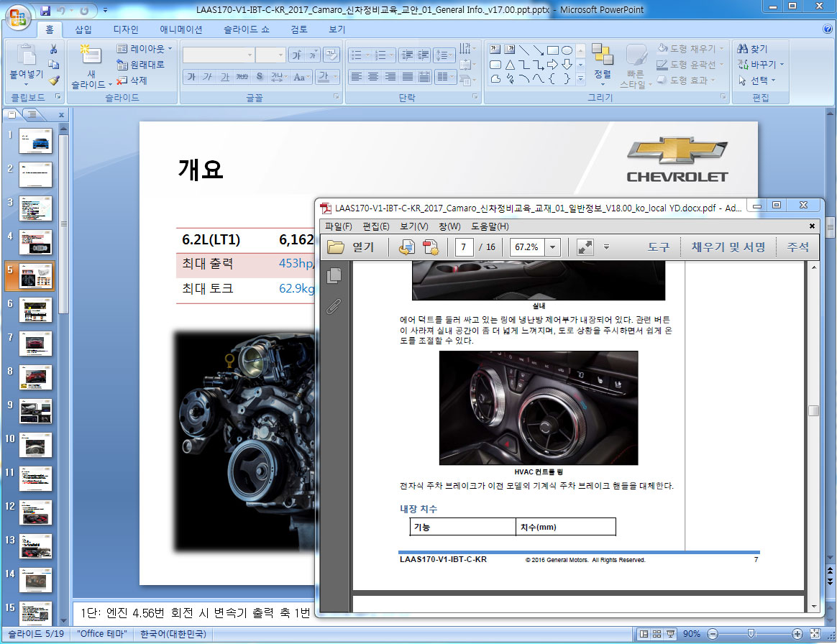
Task: Toggle Underline formatting button
Action: 225,77
